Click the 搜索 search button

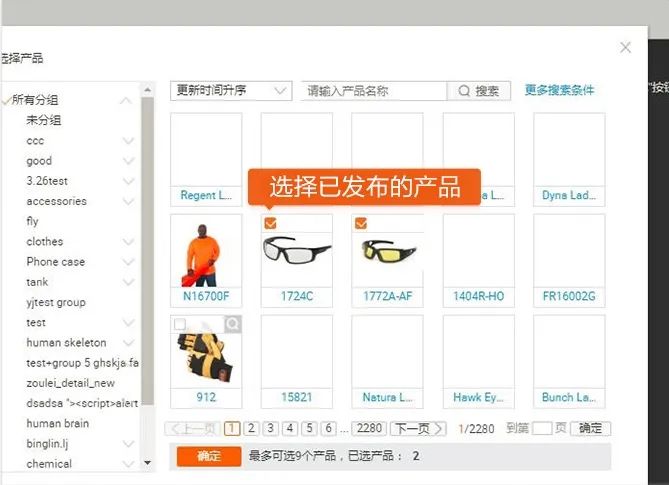point(479,91)
